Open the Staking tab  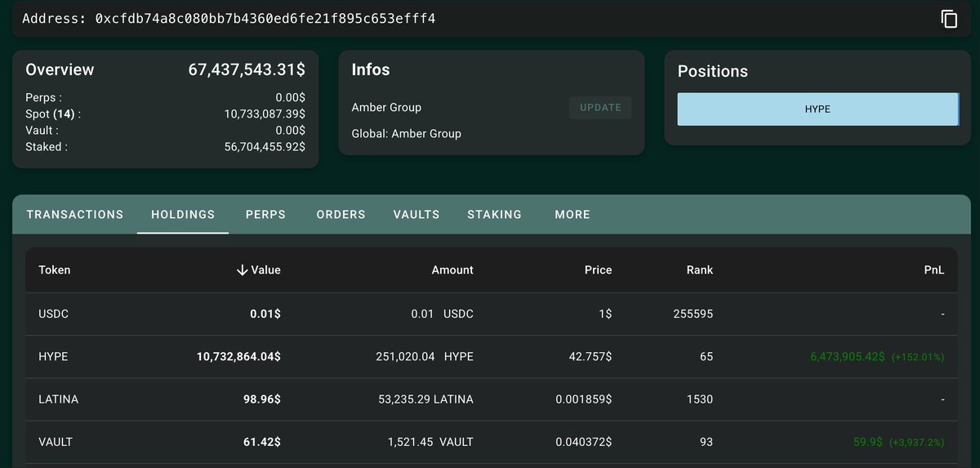(x=494, y=215)
